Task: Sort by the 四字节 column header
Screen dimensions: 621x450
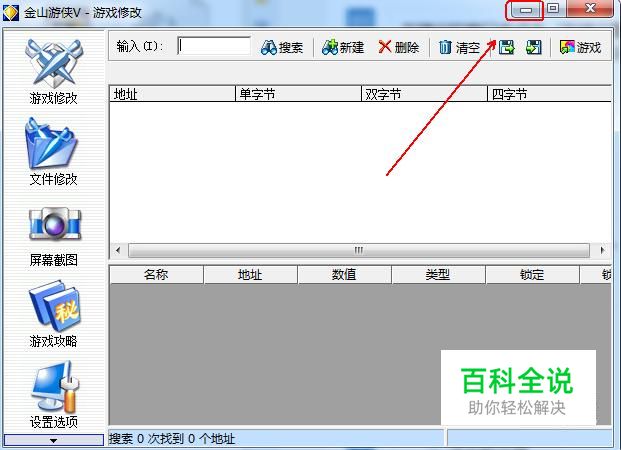Action: (549, 94)
